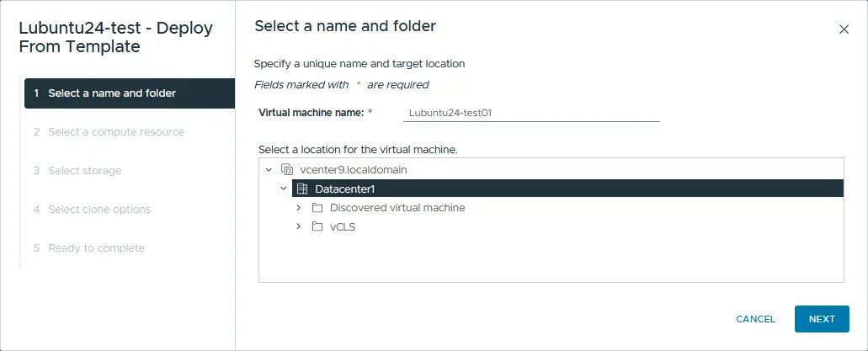Click the 'Lubuntu24-test - Deploy From Template' title
The width and height of the screenshot is (868, 351).
click(x=115, y=37)
